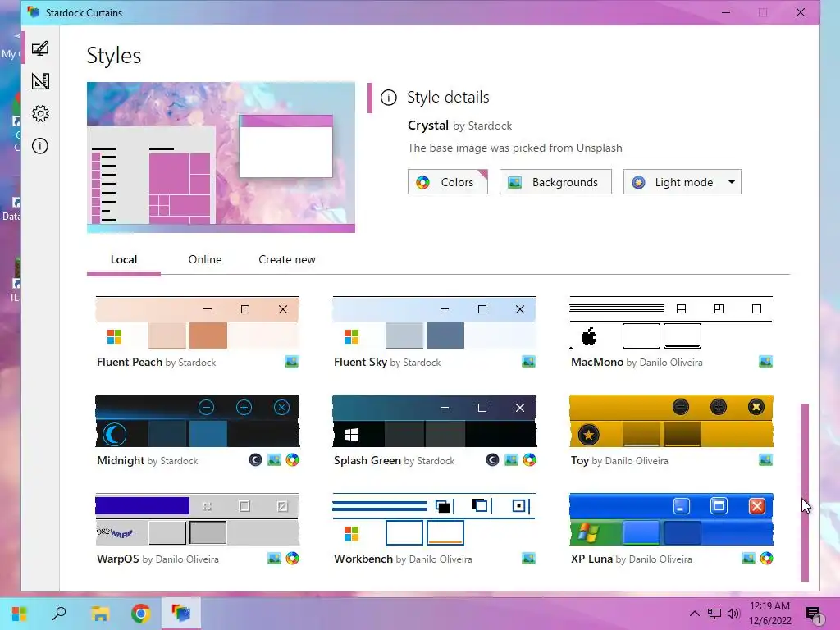
Task: Select the WarpOS style thumbnail
Action: (197, 519)
